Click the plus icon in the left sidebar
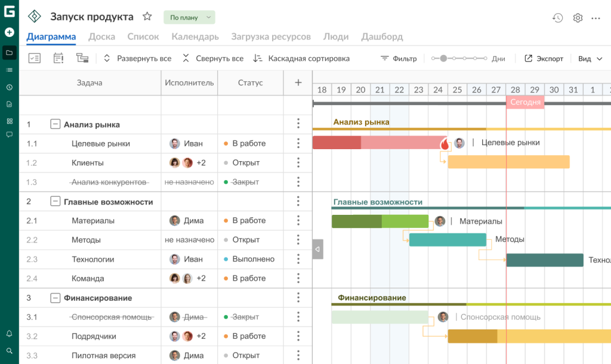The width and height of the screenshot is (611, 364). pos(9,32)
